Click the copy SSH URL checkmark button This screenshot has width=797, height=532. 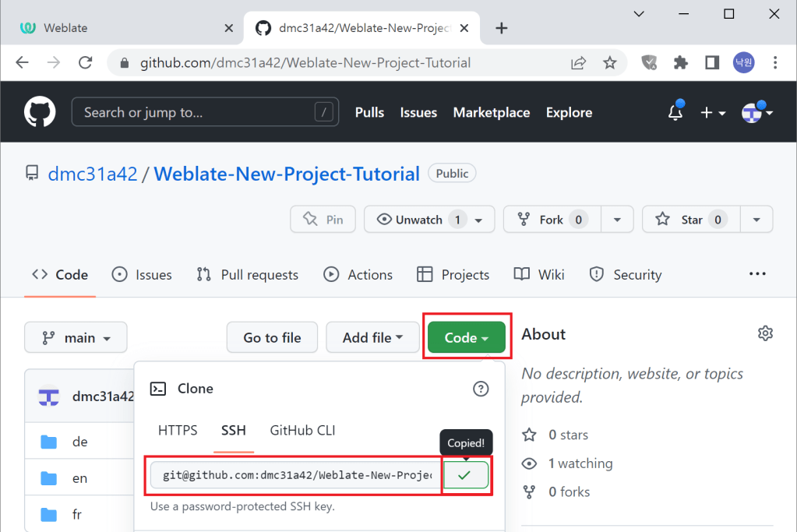pyautogui.click(x=465, y=475)
